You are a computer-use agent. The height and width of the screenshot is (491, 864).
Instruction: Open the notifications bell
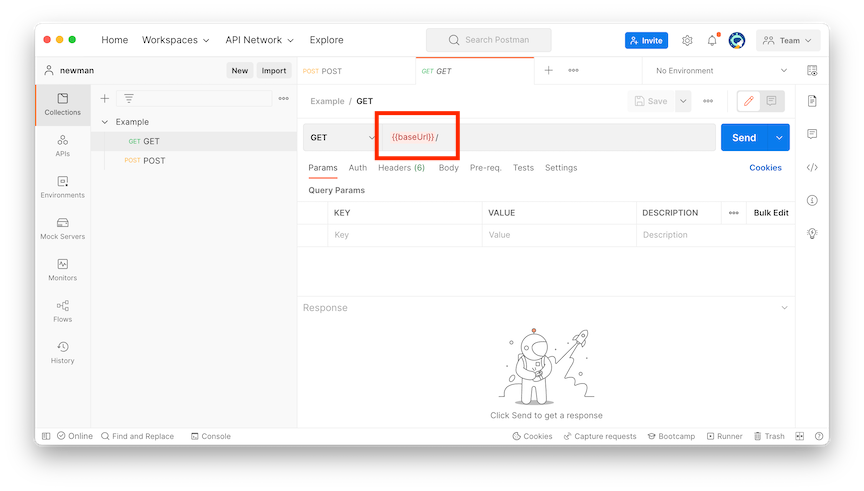tap(712, 40)
